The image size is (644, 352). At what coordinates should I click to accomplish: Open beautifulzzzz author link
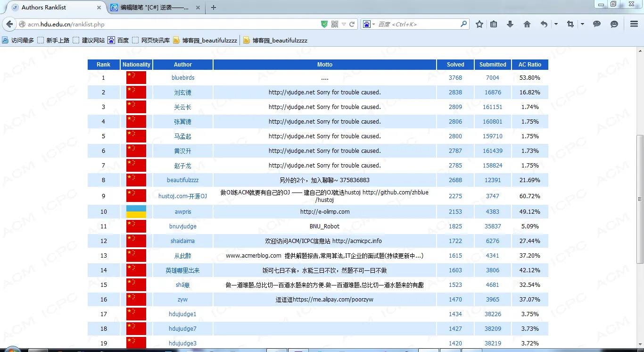click(x=183, y=180)
